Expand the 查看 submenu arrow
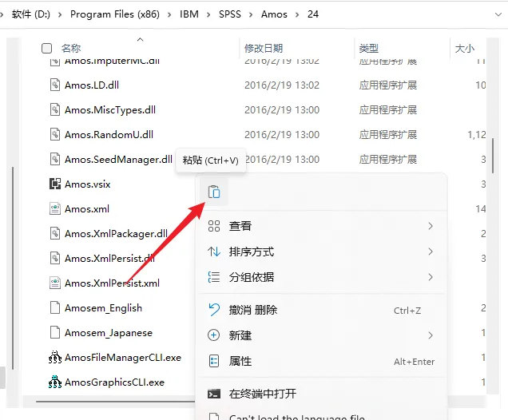The width and height of the screenshot is (508, 420). pos(431,226)
